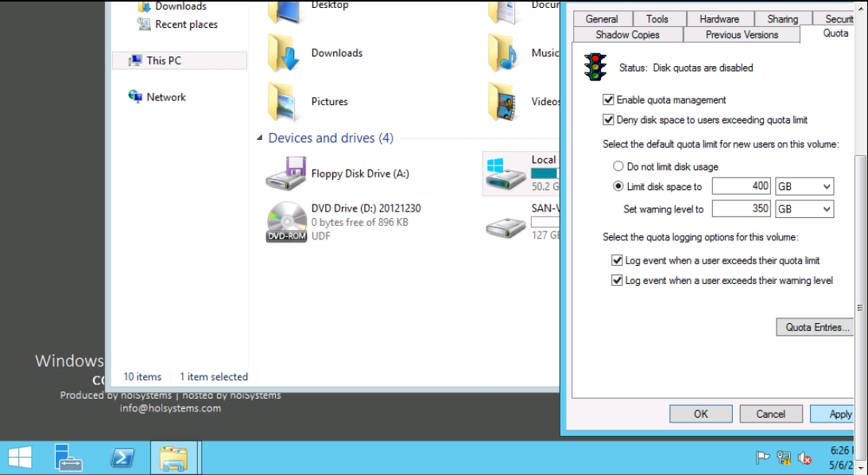The width and height of the screenshot is (868, 475).
Task: Toggle Deny disk space to users exceeding limit
Action: click(x=609, y=120)
